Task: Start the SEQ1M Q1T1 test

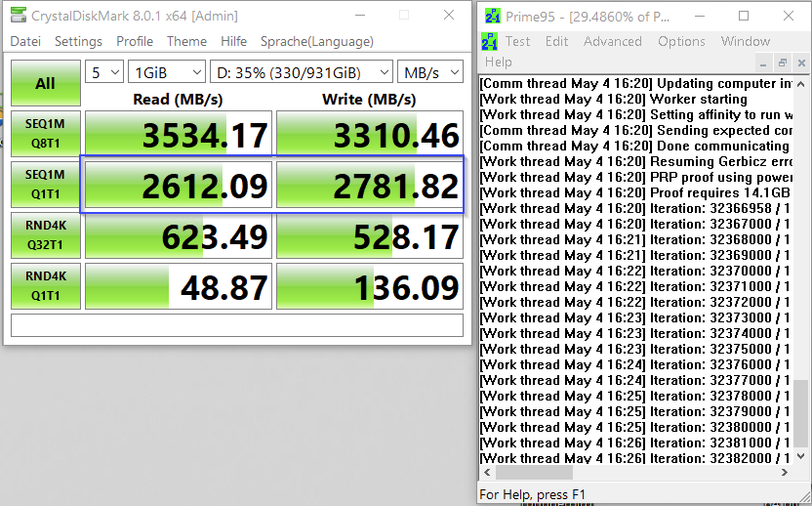Action: (46, 184)
